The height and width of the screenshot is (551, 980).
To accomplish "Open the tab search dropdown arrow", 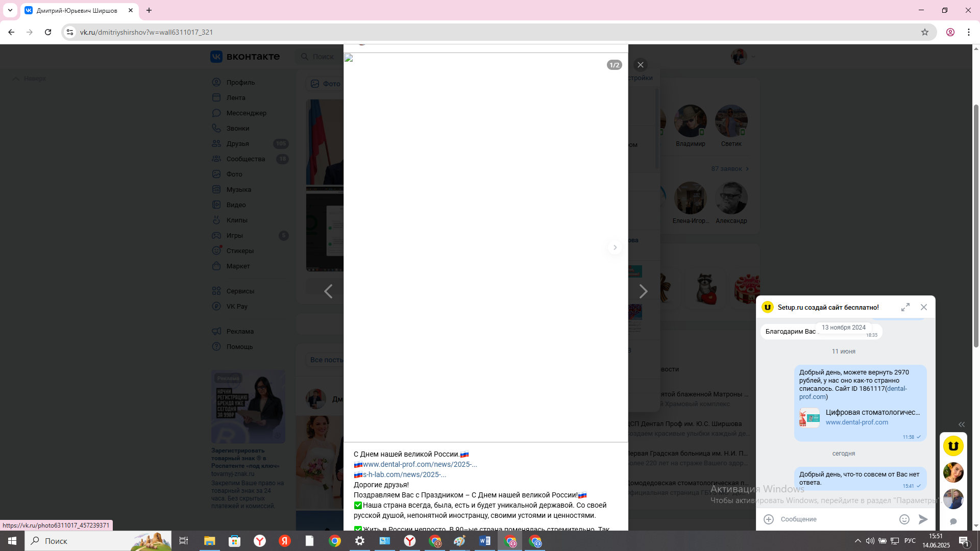I will click(10, 10).
